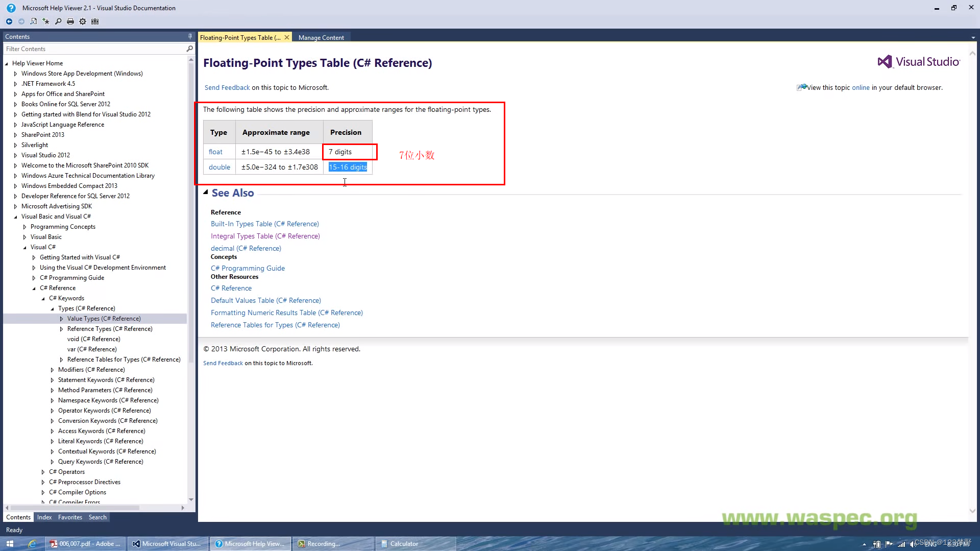
Task: Switch to Recording taskbar item
Action: pyautogui.click(x=334, y=543)
